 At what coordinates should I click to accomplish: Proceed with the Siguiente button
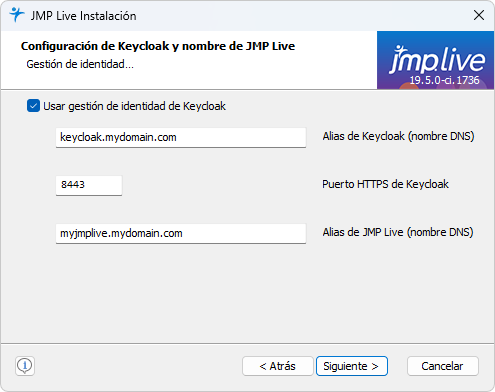352,366
